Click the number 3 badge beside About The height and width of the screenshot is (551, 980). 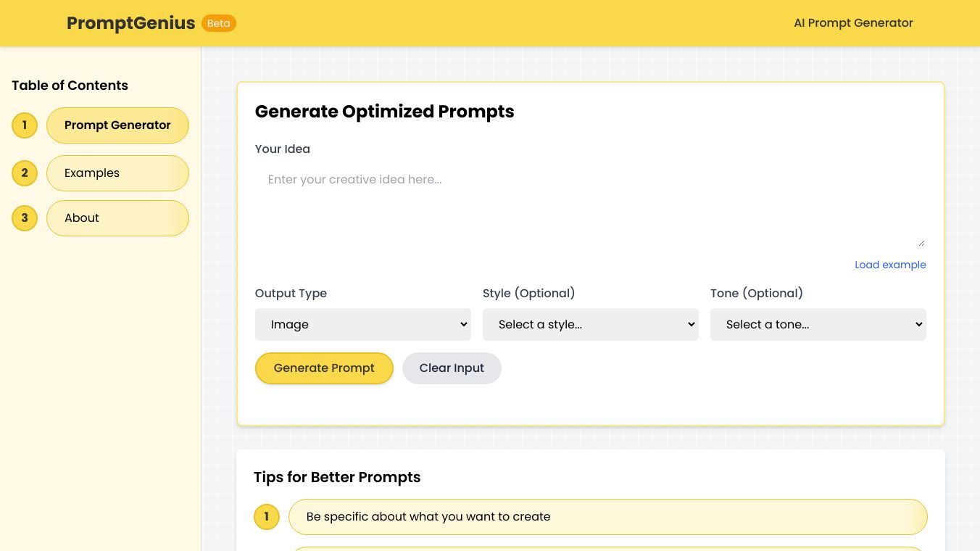click(x=25, y=218)
